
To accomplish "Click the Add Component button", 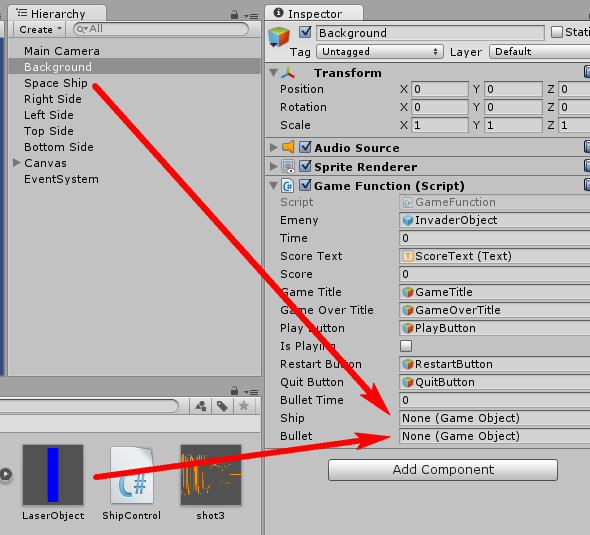I will (443, 470).
